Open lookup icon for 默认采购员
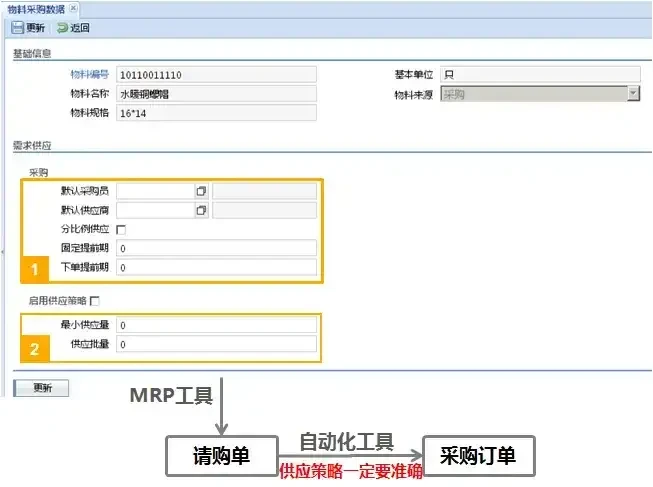The height and width of the screenshot is (487, 653). [201, 191]
